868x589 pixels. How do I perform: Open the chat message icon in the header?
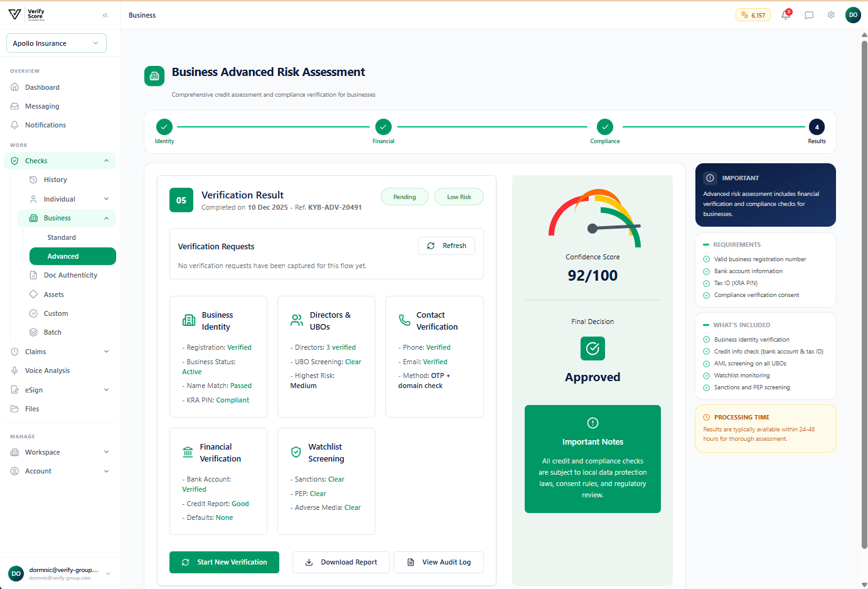point(809,15)
